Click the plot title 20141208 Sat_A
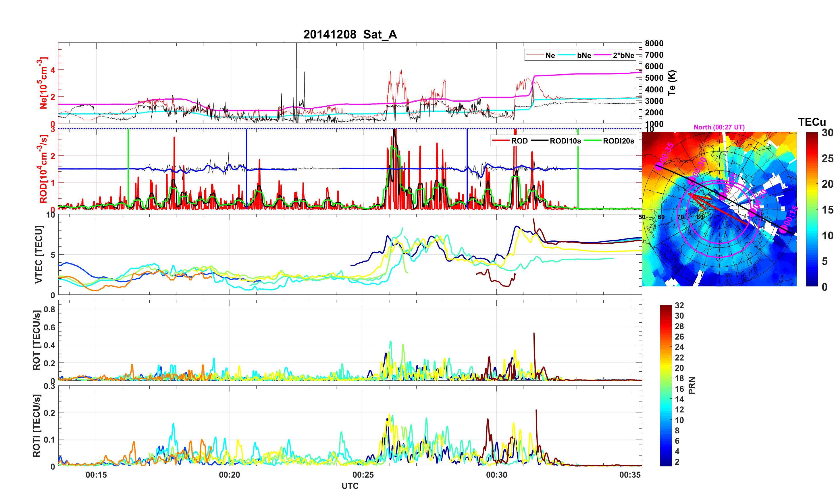 pyautogui.click(x=350, y=34)
